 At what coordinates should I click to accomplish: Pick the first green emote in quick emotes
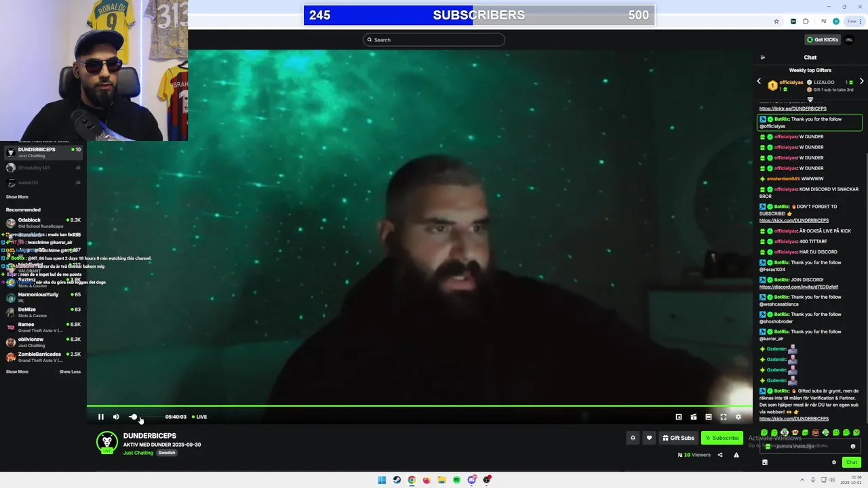tap(764, 432)
